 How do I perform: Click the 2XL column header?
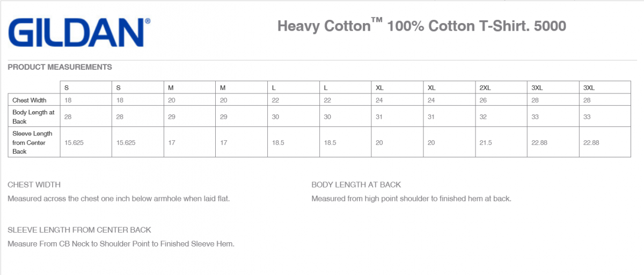tap(484, 88)
